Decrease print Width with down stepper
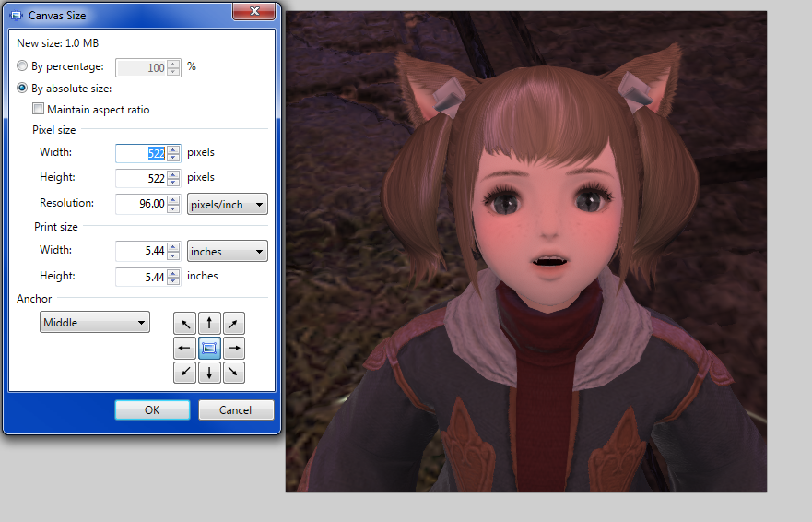This screenshot has height=522, width=812. click(173, 255)
